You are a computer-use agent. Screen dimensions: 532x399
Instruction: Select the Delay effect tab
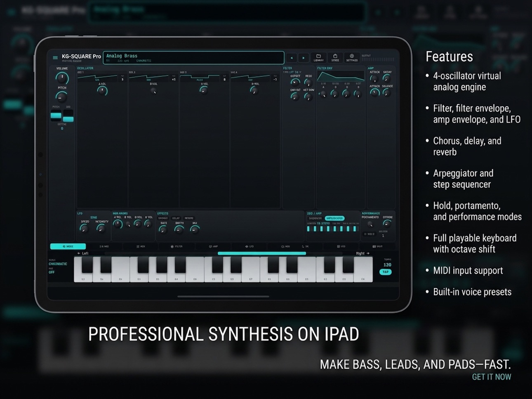click(176, 218)
